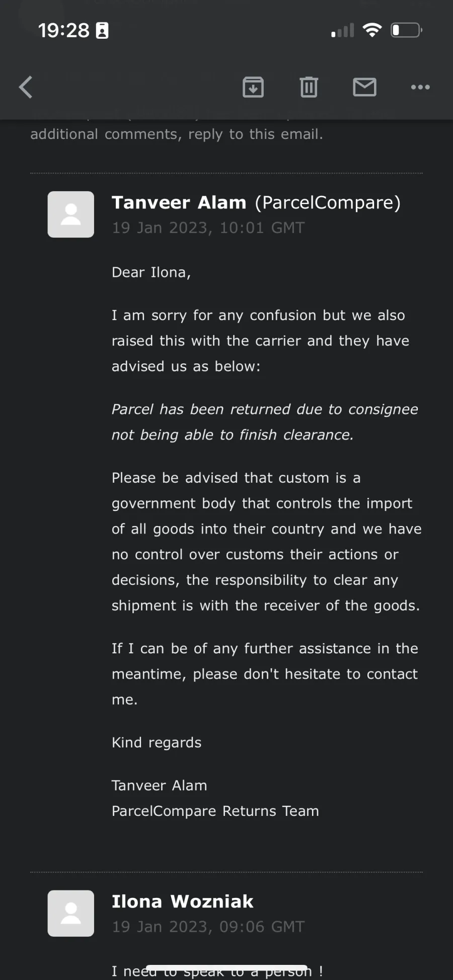Viewport: 453px width, 980px height.
Task: Select the sender name Tanveer Alam
Action: pos(179,202)
